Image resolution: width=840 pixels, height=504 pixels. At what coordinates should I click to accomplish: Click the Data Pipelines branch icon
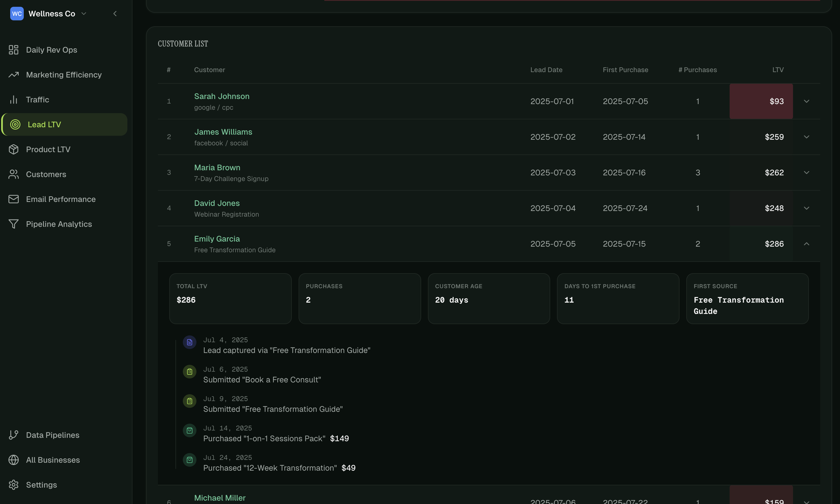click(x=14, y=435)
